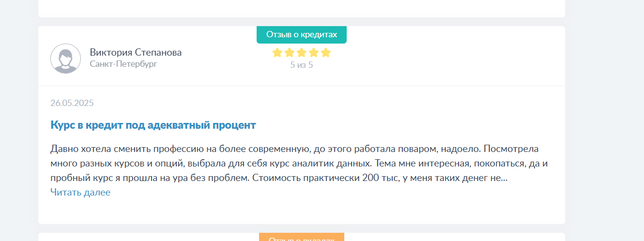This screenshot has width=644, height=241.
Task: Click the review date 26.05.2025
Action: click(x=72, y=103)
